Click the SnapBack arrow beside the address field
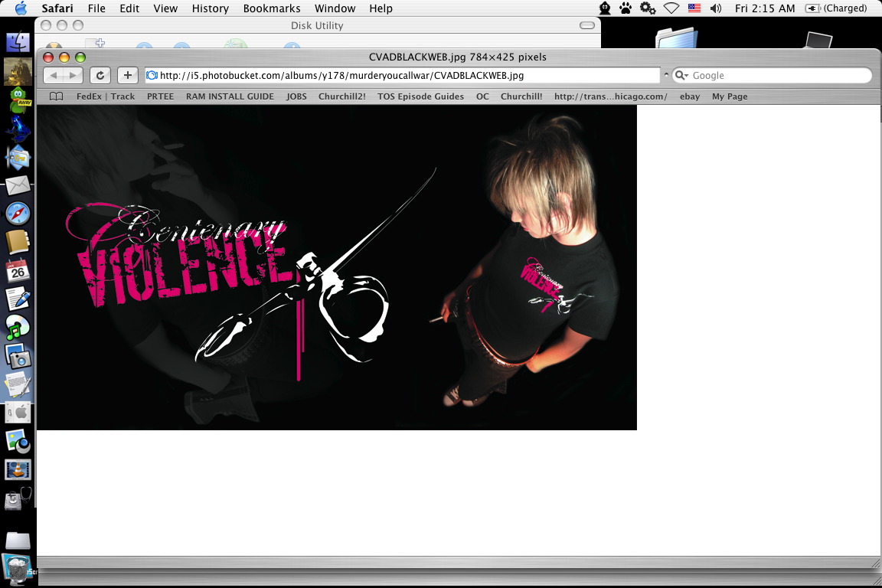 click(666, 75)
